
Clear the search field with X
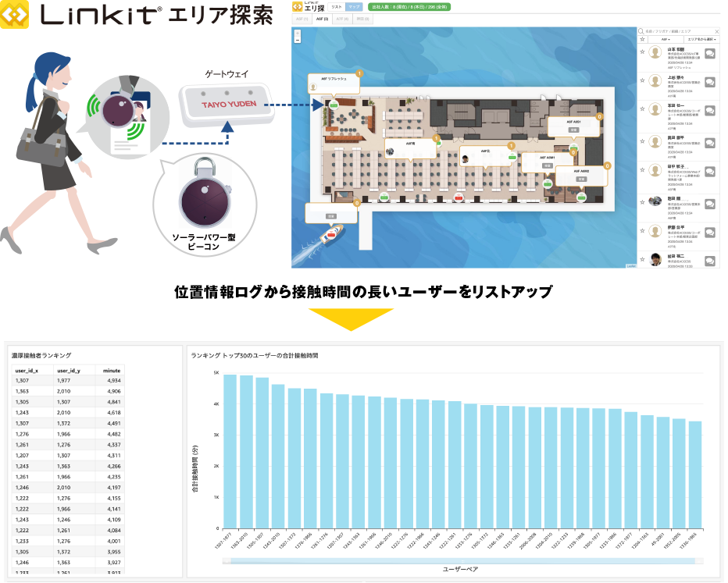716,31
